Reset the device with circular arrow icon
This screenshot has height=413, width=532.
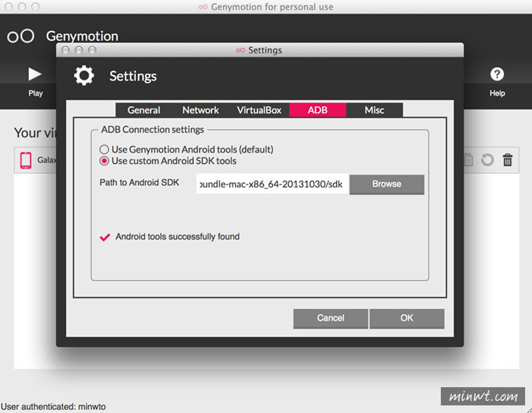(487, 160)
